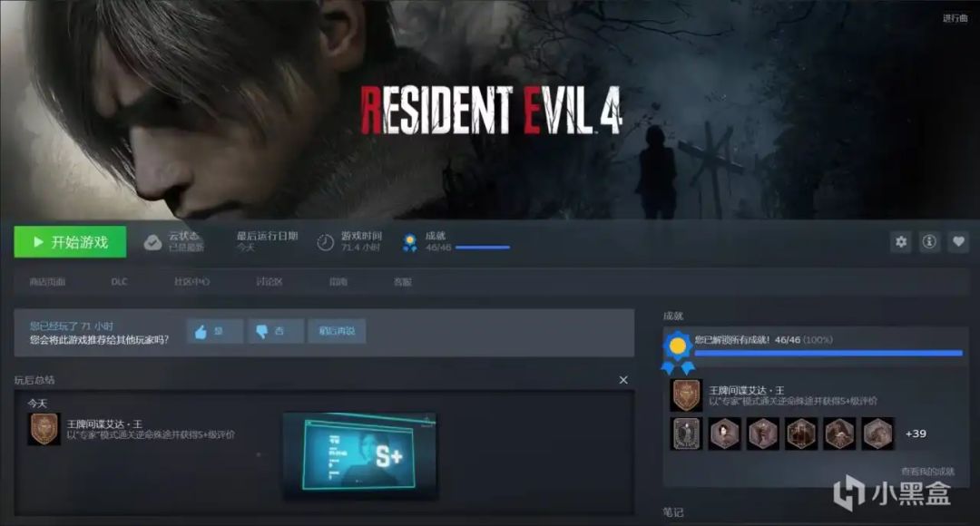Click the achievements ribbon icon beside 46/46
This screenshot has height=526, width=980.
(410, 242)
